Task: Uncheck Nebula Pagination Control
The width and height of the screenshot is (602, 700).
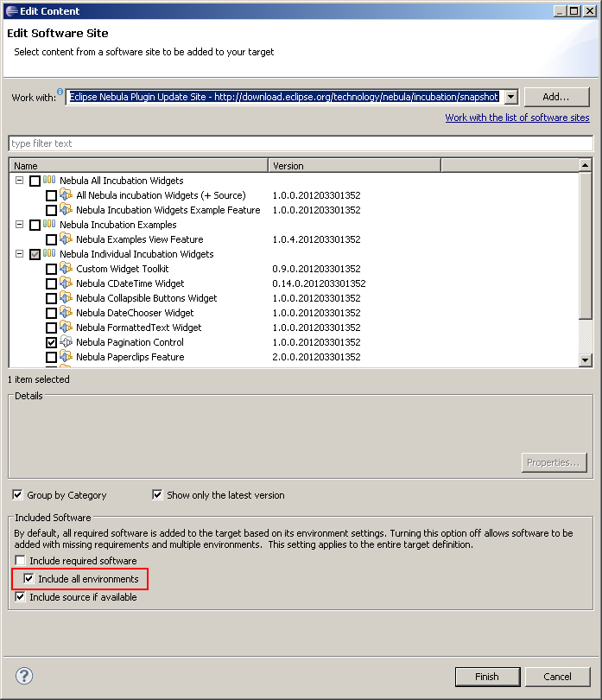Action: coord(51,343)
